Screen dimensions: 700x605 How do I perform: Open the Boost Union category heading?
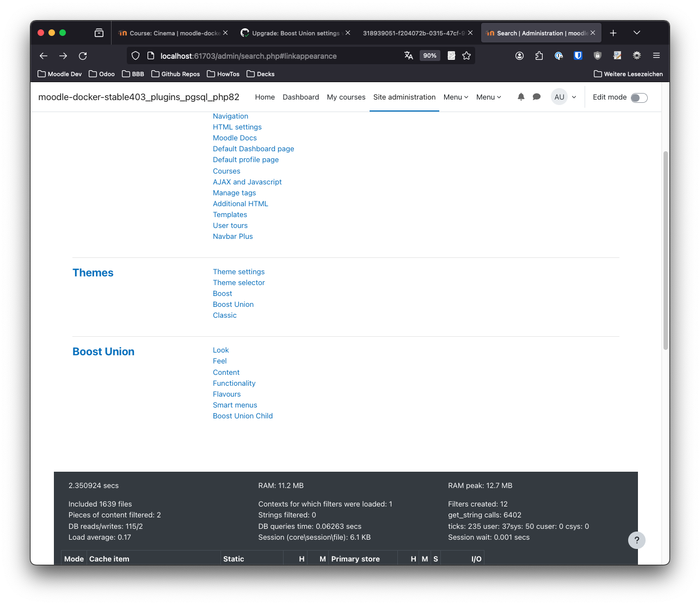pos(103,351)
